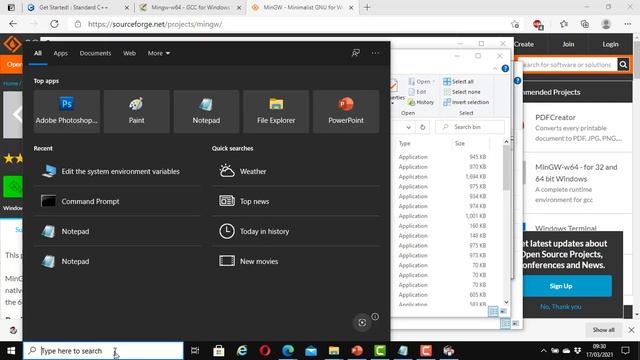This screenshot has height=360, width=640.
Task: Click Select none in Explorer ribbon
Action: pyautogui.click(x=462, y=92)
